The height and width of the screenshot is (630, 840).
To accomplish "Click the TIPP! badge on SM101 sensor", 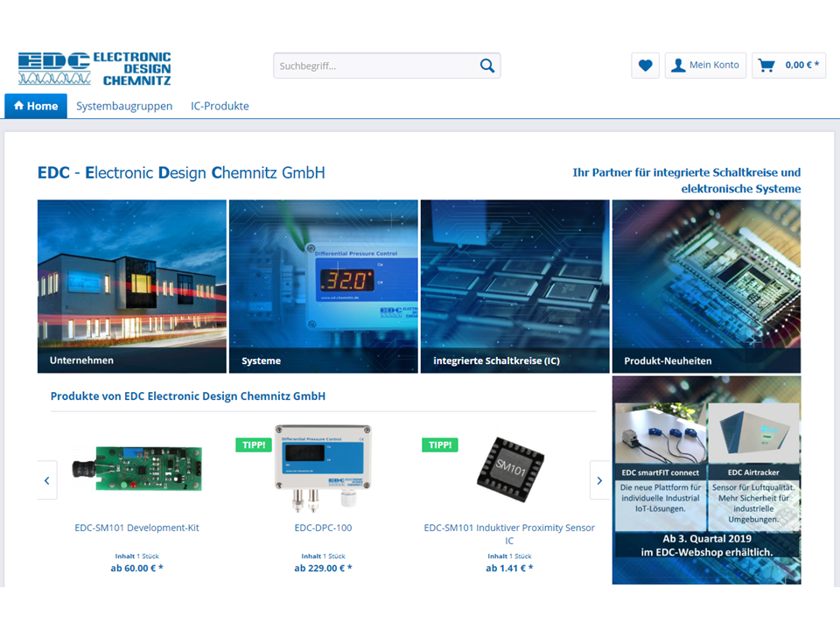I will point(440,444).
